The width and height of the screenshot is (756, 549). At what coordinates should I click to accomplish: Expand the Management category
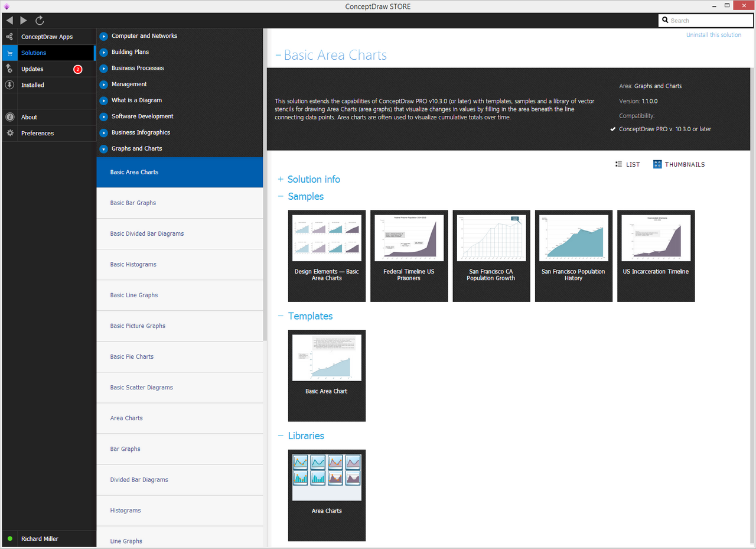pos(104,85)
